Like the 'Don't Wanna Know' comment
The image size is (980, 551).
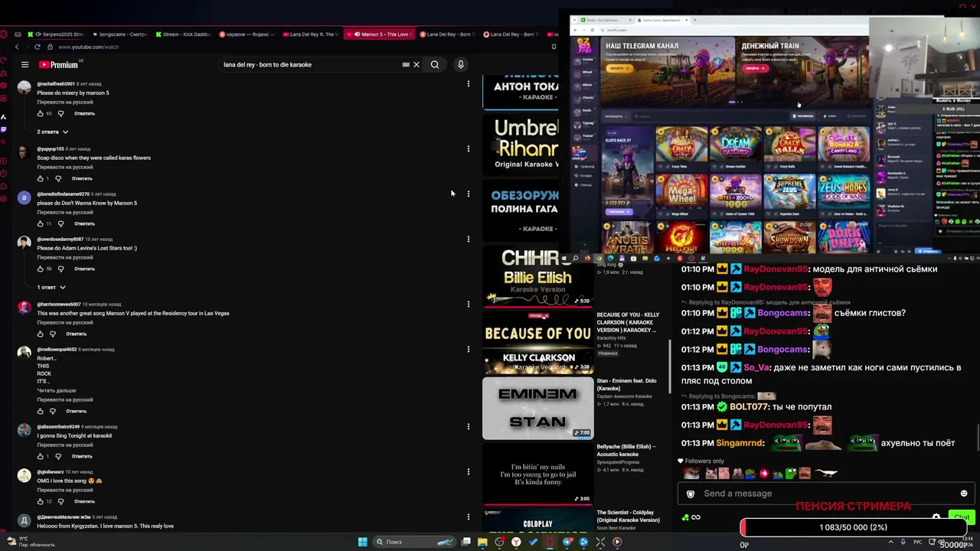pos(41,223)
